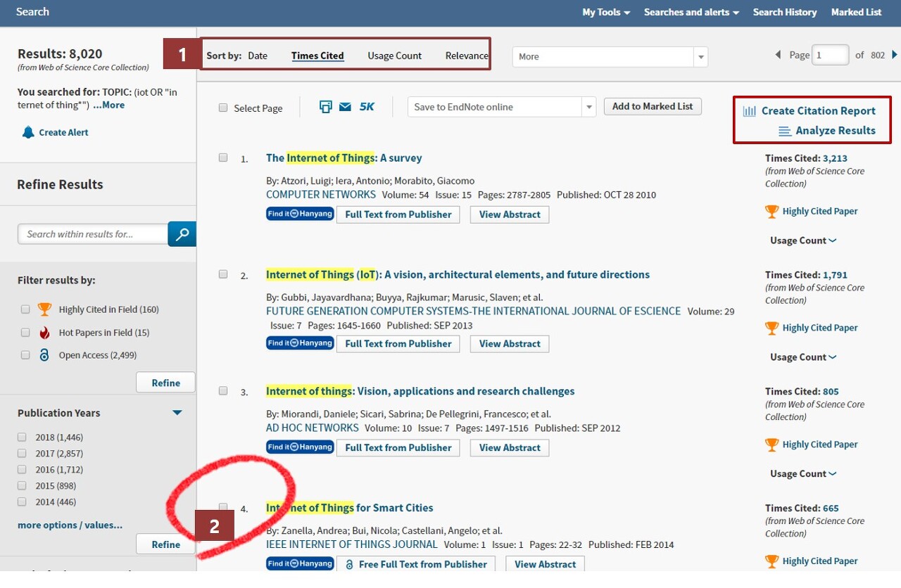This screenshot has height=588, width=901.
Task: Expand Usage Count for result 1
Action: 803,241
